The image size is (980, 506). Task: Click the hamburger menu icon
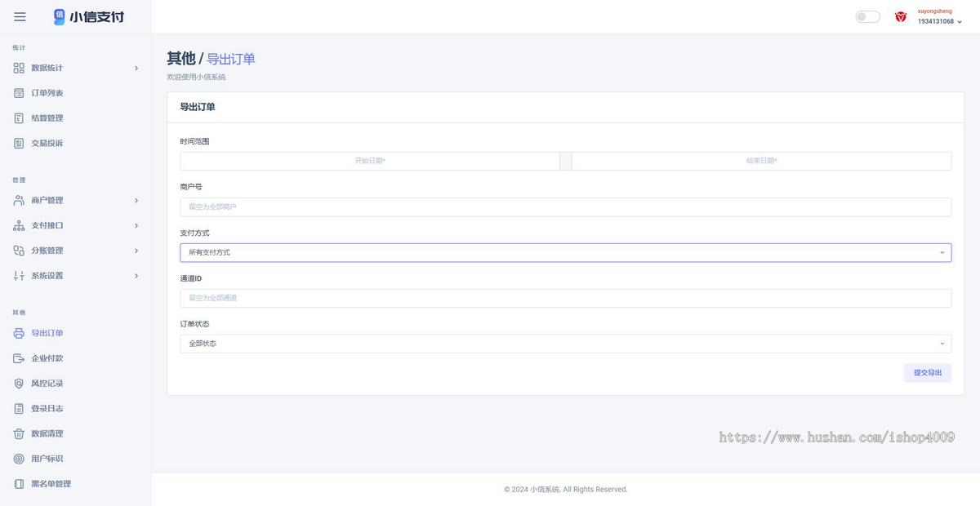[x=20, y=16]
